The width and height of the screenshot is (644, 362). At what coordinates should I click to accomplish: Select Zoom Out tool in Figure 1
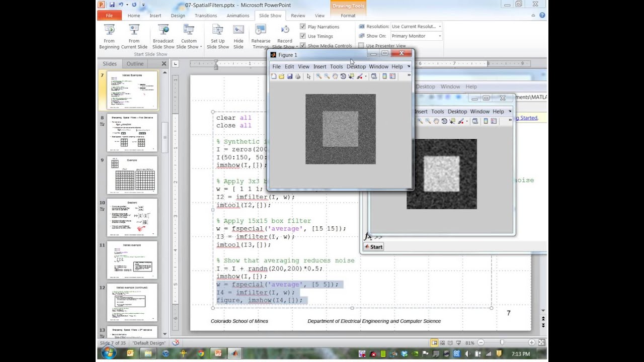(x=327, y=76)
